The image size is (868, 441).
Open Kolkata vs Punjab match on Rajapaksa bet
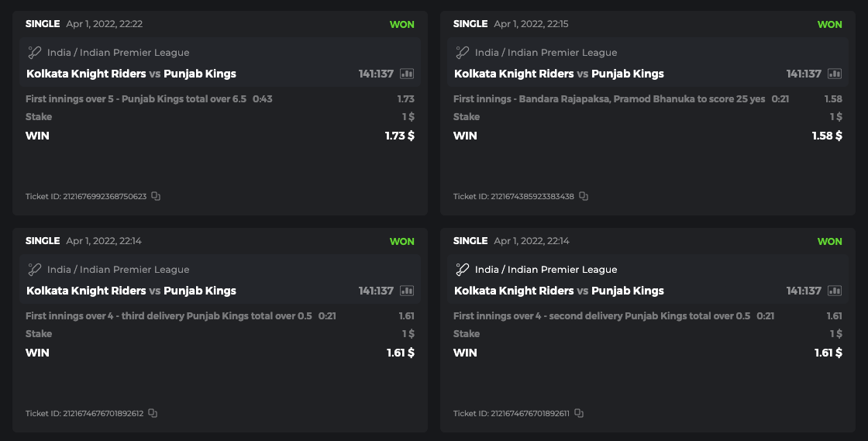pyautogui.click(x=559, y=74)
